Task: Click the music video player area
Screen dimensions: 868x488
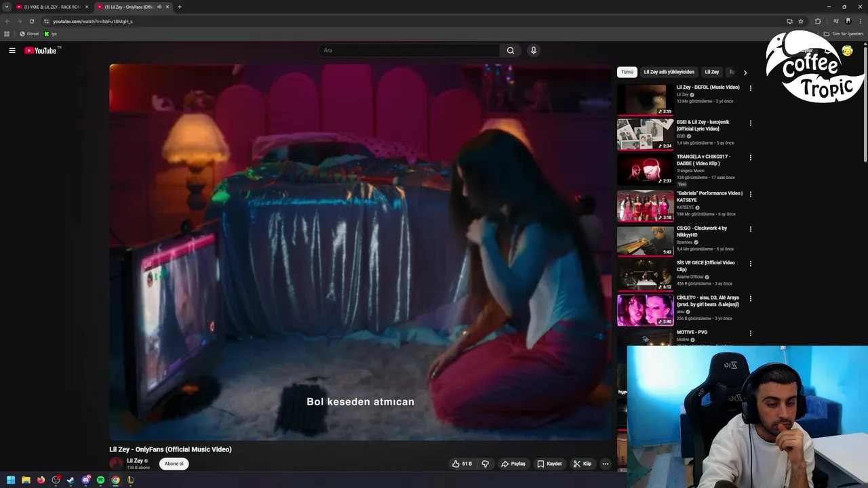Action: coord(361,252)
